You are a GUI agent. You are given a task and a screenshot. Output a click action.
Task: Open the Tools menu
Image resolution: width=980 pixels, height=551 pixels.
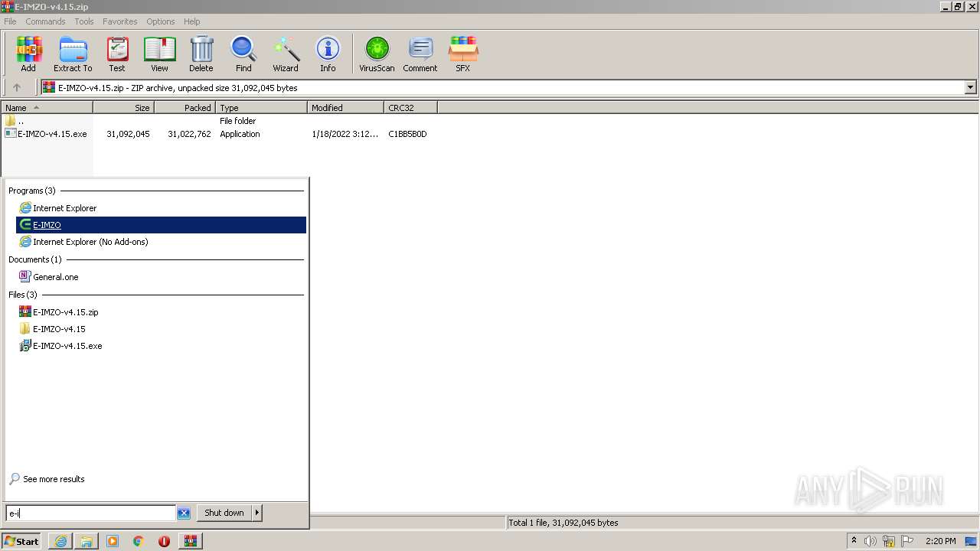pos(84,21)
